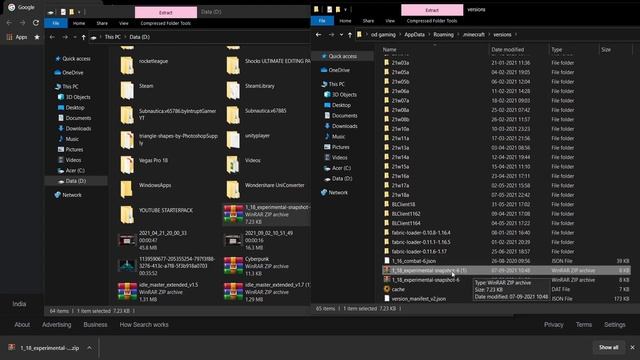Image resolution: width=640 pixels, height=360 pixels.
Task: Open the How Search works link
Action: tap(144, 325)
